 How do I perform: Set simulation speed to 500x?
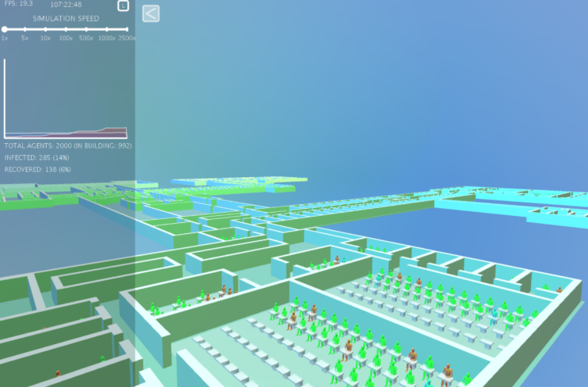click(x=86, y=29)
